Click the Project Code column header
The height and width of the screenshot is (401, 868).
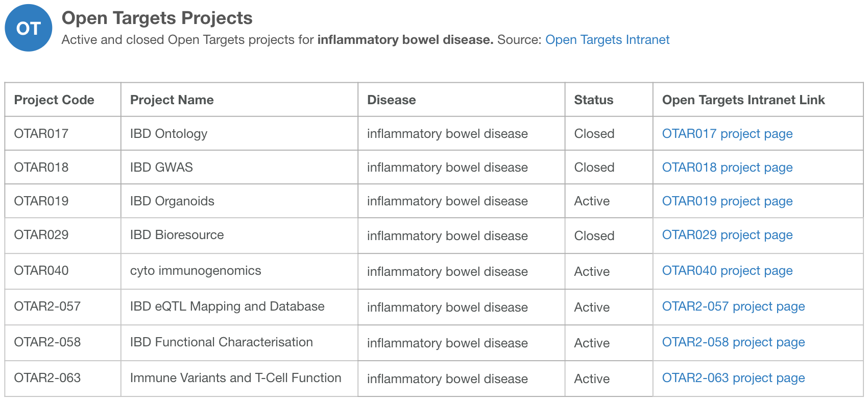pos(54,100)
